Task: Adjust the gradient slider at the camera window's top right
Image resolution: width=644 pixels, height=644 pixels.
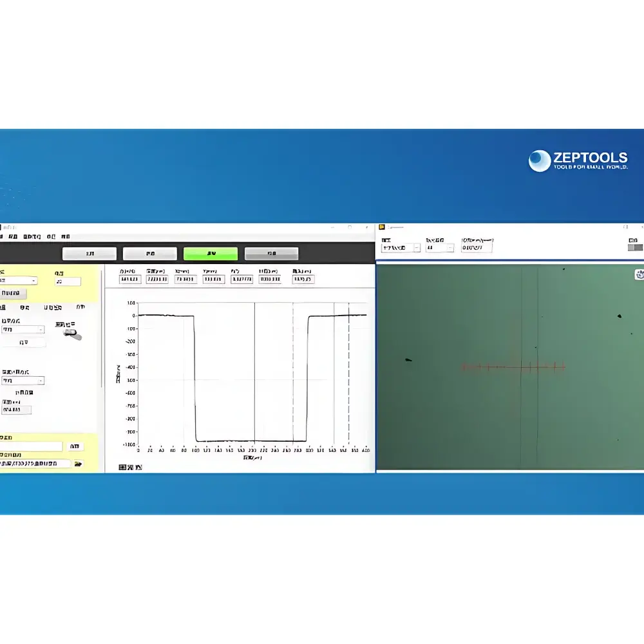Action: pyautogui.click(x=635, y=248)
